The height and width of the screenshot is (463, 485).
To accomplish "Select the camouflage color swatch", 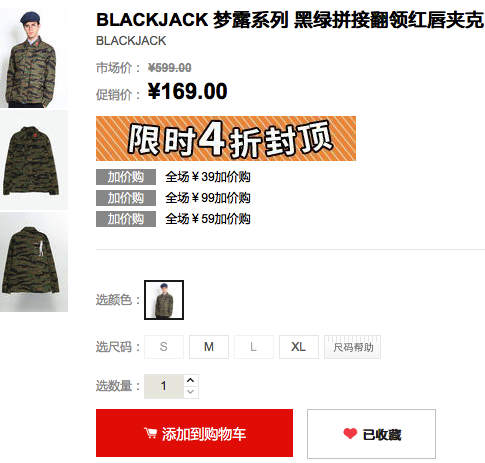I will [164, 300].
